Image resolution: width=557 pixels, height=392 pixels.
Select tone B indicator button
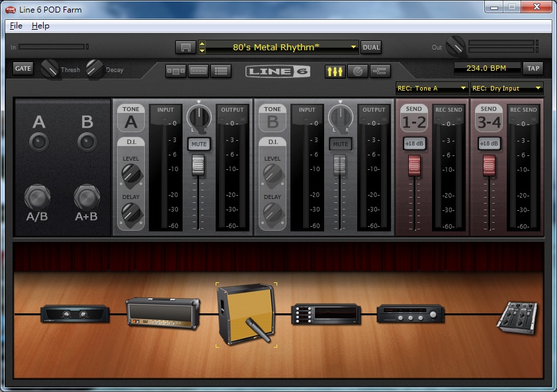pos(87,142)
